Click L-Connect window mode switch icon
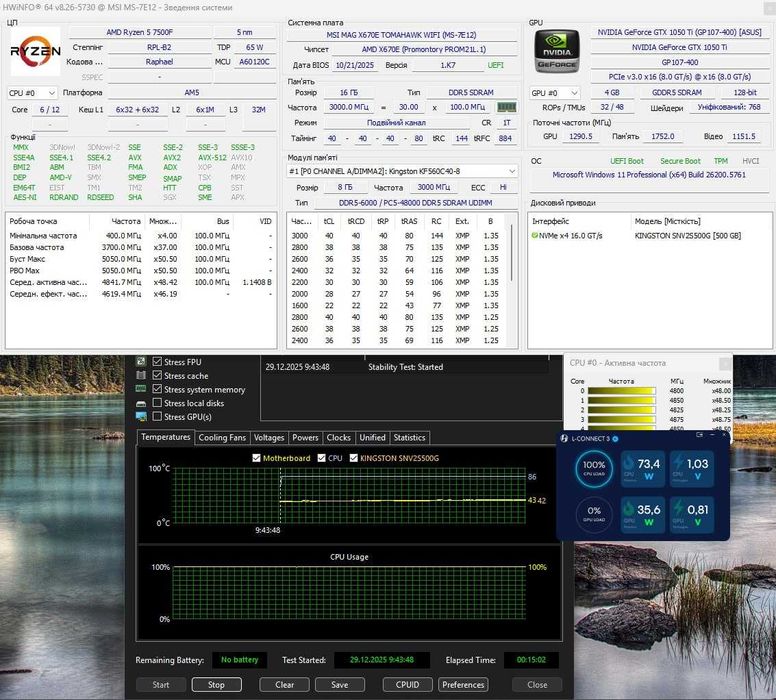Viewport: 776px width, 700px height. coord(700,435)
